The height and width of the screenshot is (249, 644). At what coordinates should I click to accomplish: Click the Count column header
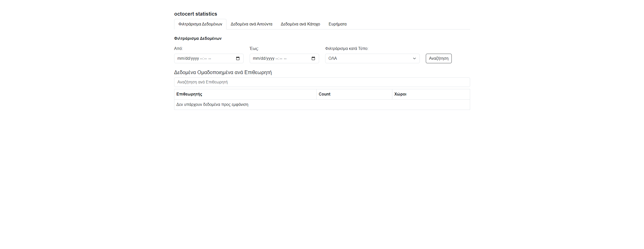(324, 94)
